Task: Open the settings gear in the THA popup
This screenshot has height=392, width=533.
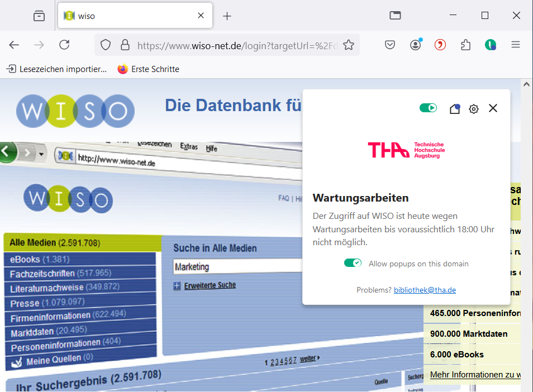Action: [x=474, y=108]
